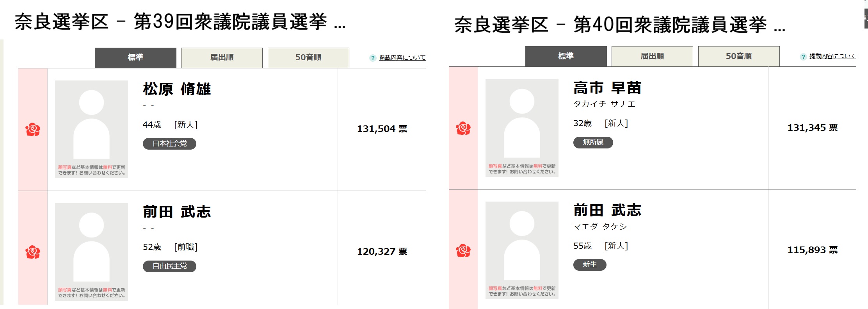The height and width of the screenshot is (309, 868).
Task: Open 掲載内容について link in 第40回 panel
Action: (x=832, y=56)
